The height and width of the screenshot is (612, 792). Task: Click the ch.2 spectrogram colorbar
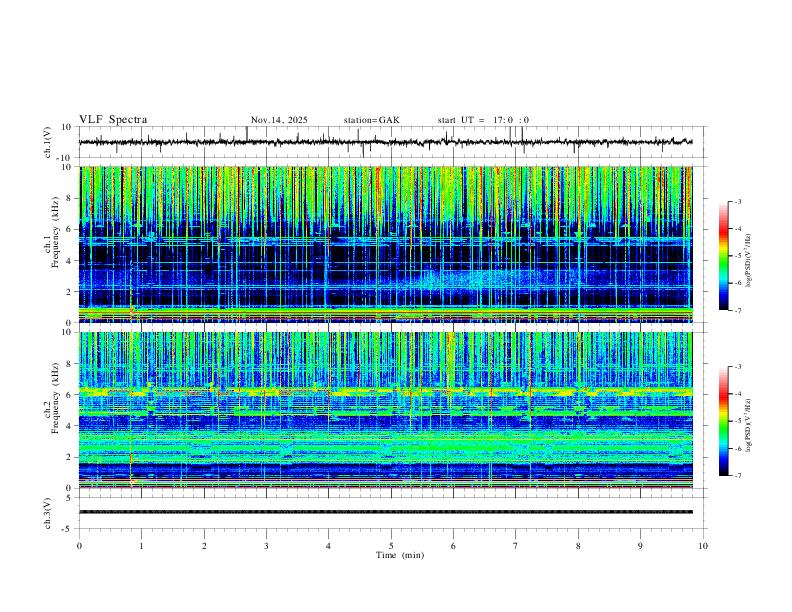tap(724, 421)
